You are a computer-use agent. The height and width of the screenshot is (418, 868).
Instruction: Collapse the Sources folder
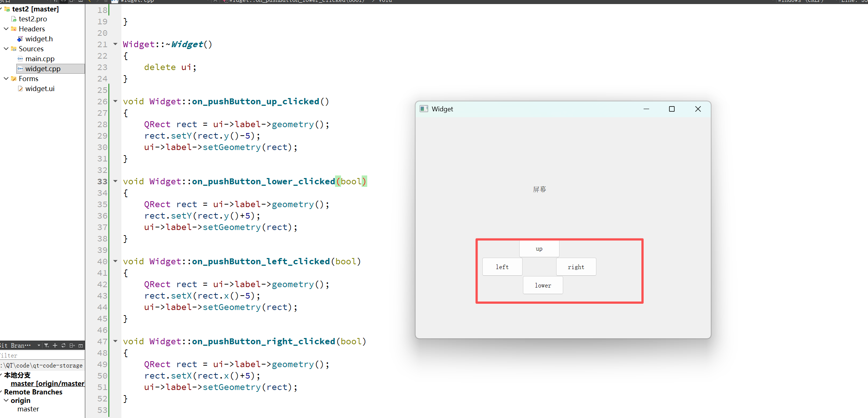coord(6,49)
